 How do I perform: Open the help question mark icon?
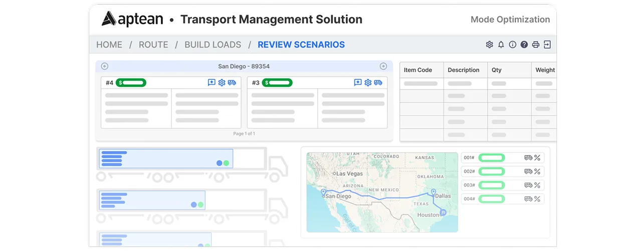(524, 45)
